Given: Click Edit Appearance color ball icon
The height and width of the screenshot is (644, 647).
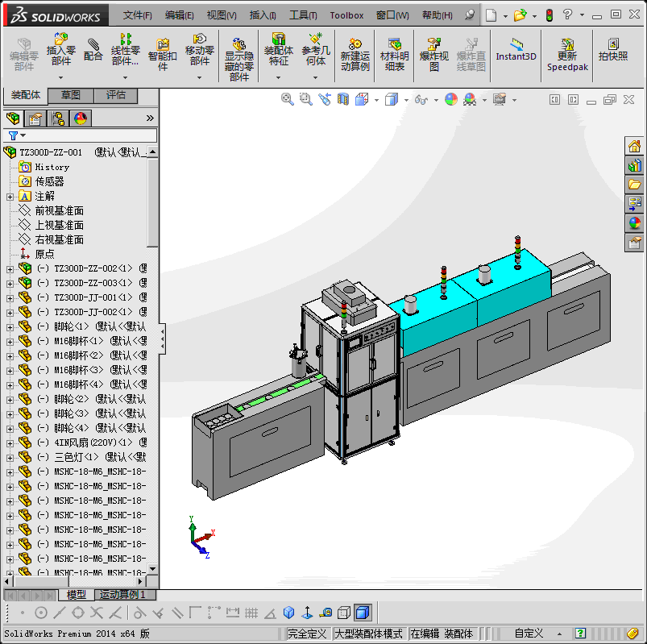Looking at the screenshot, I should (x=451, y=99).
